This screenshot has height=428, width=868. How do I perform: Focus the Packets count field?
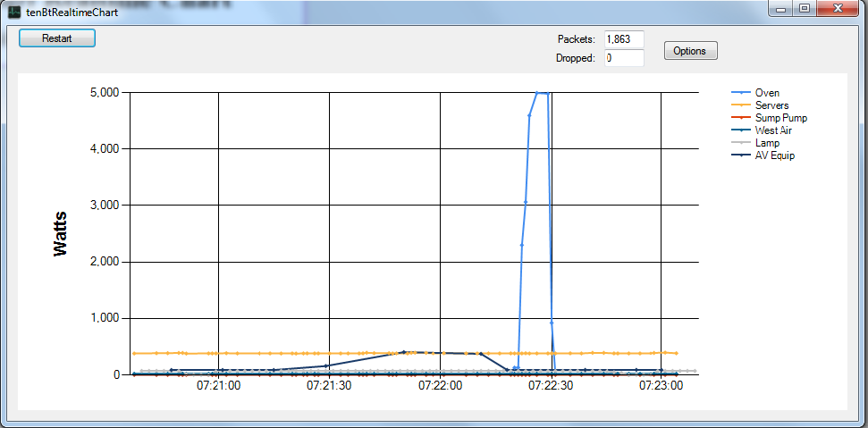pos(625,39)
